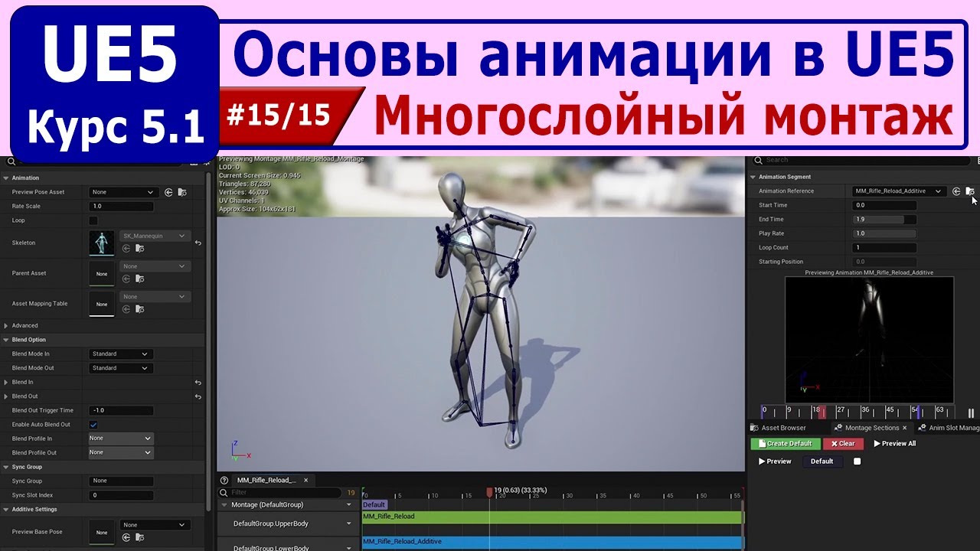Click Preview button beside Default section

775,461
